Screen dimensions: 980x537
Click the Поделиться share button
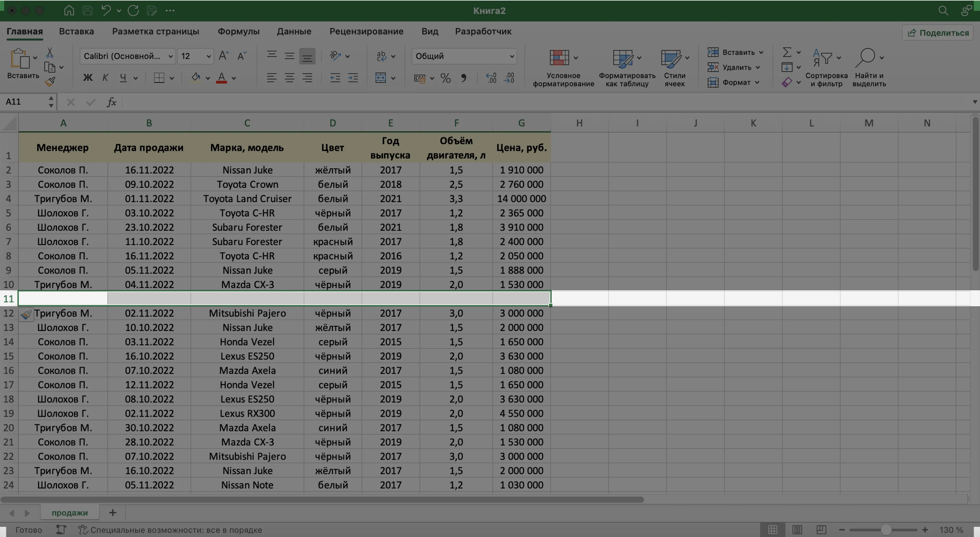tap(938, 33)
